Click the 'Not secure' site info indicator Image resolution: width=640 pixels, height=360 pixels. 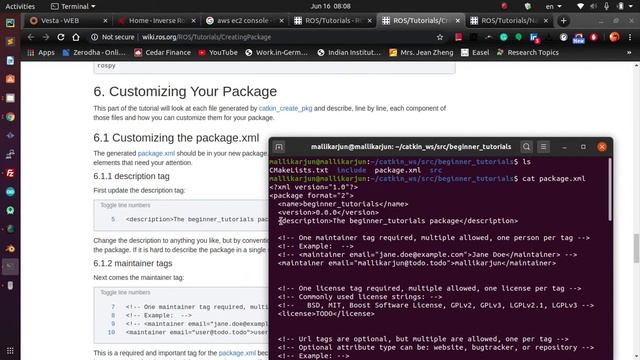[113, 37]
